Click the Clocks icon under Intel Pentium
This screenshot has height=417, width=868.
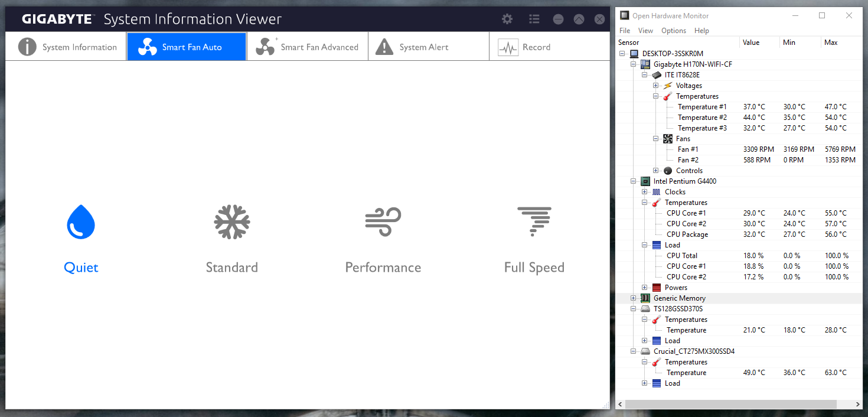coord(657,192)
